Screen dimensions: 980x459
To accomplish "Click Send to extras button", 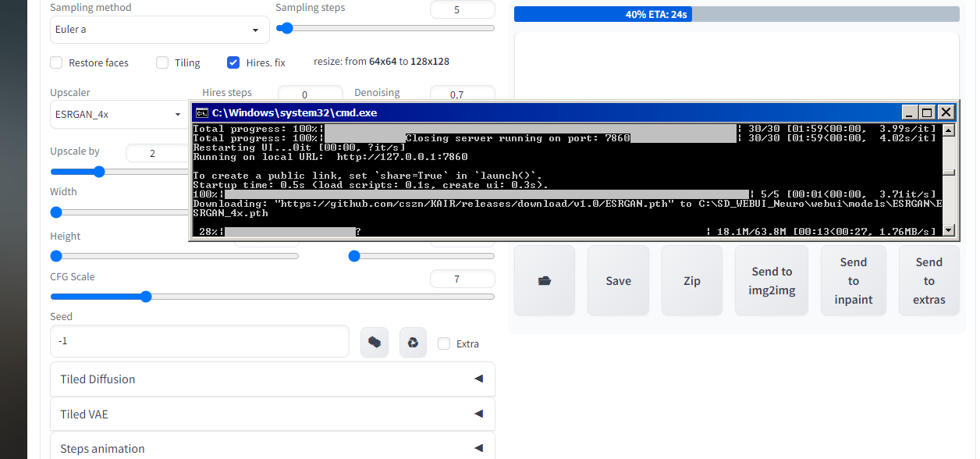I will [929, 281].
